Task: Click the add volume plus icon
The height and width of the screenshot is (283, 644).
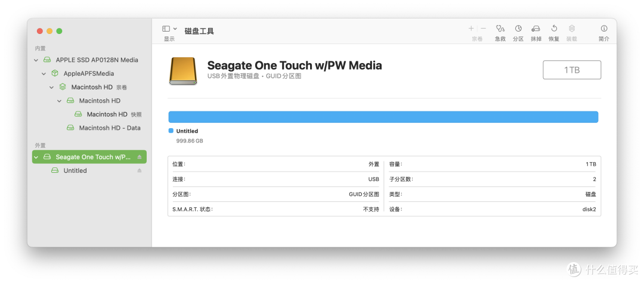Action: click(471, 29)
